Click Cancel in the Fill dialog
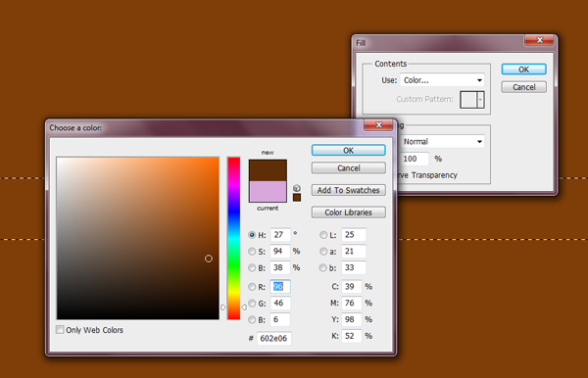The height and width of the screenshot is (378, 588). [524, 87]
